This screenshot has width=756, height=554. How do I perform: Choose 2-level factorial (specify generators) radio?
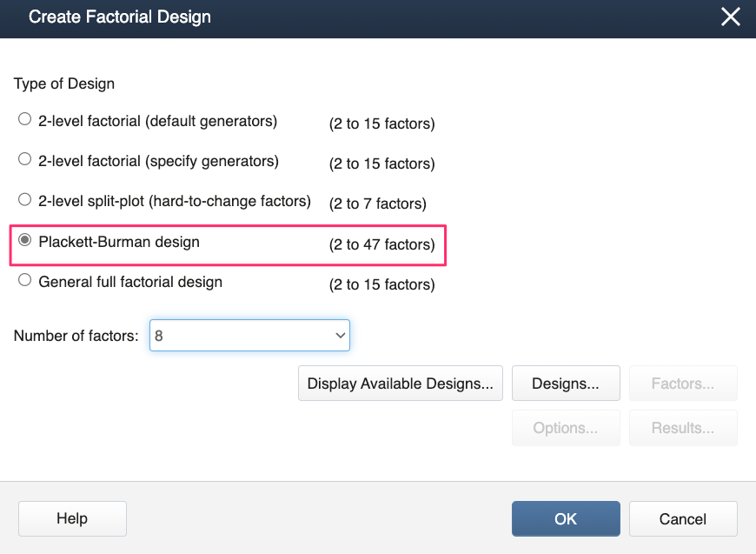point(25,161)
